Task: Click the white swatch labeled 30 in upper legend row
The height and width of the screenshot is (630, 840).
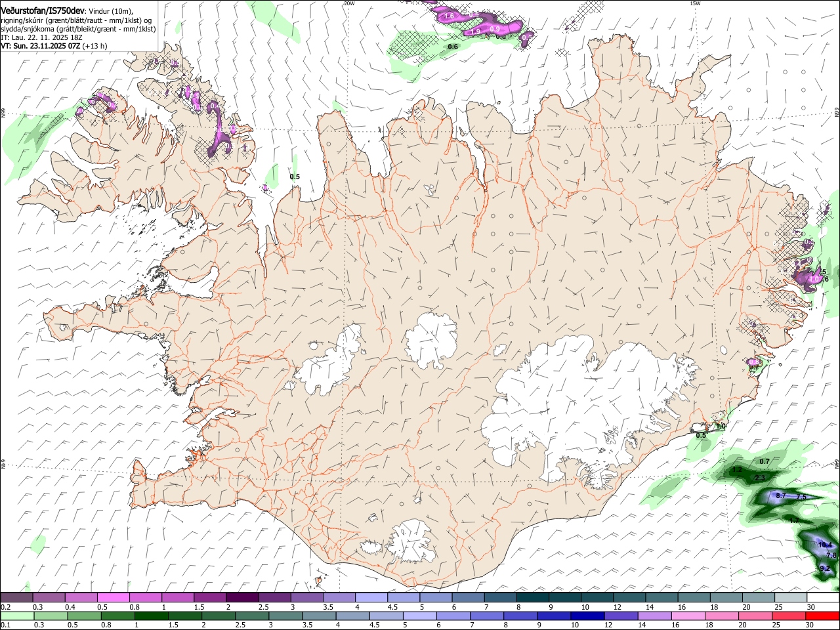Action: [822, 598]
